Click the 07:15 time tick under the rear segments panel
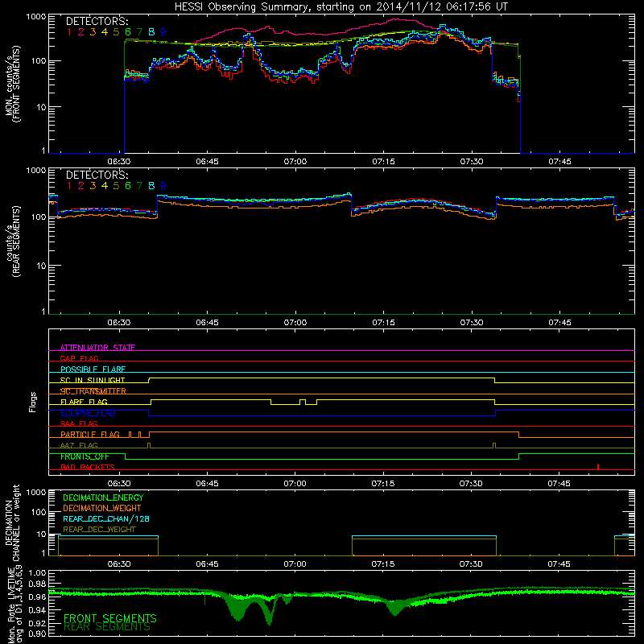644x644 pixels. pyautogui.click(x=383, y=323)
